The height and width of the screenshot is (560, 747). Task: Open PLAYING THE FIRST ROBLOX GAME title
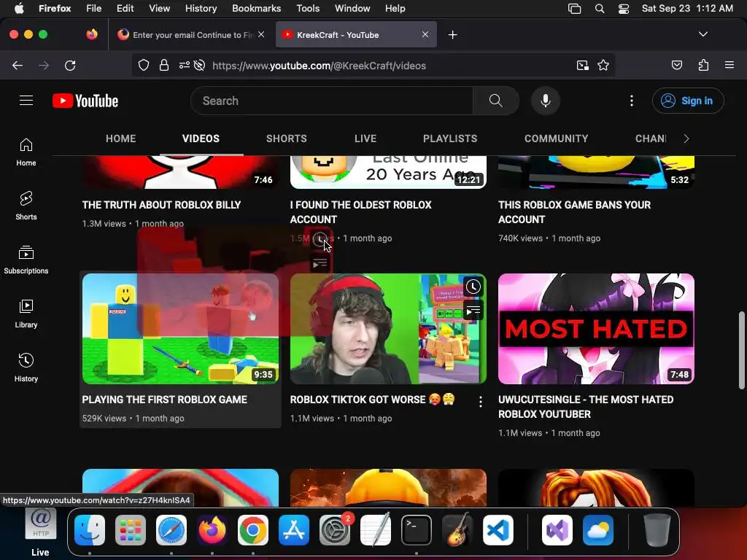tap(164, 400)
